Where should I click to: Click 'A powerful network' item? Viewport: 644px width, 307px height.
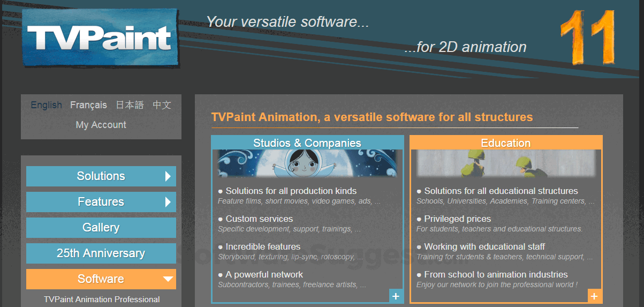coord(264,274)
